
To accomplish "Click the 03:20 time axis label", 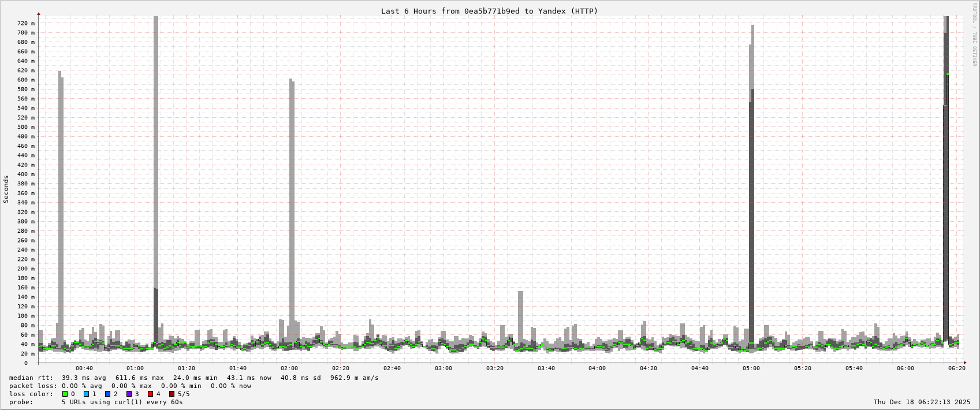I will [494, 368].
